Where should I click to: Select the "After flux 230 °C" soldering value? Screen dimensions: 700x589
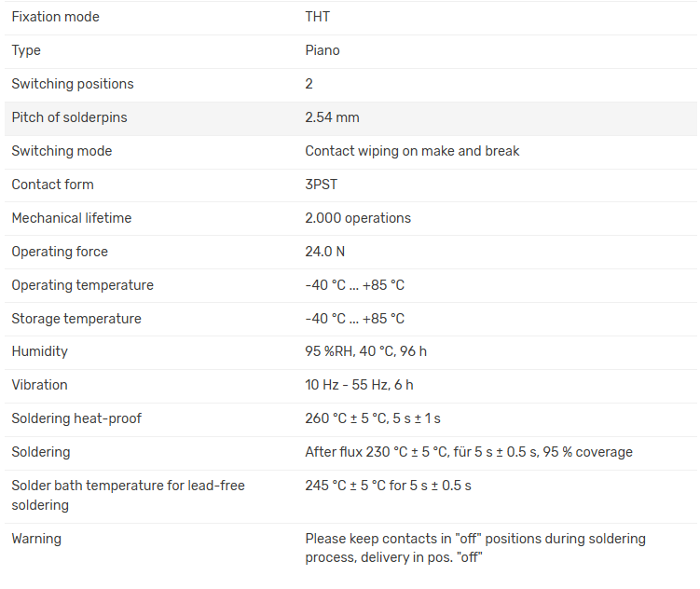468,452
